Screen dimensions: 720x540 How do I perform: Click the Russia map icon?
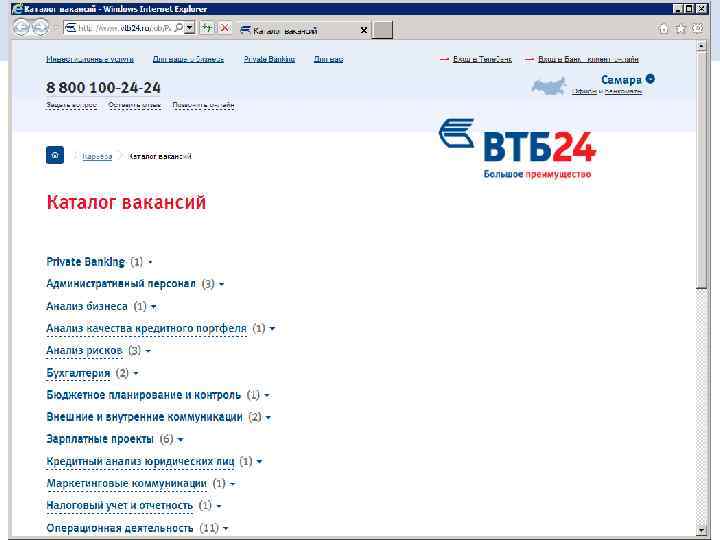tap(548, 86)
